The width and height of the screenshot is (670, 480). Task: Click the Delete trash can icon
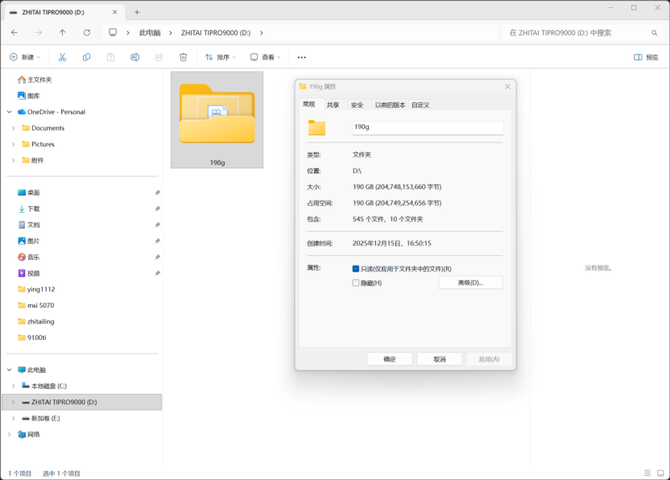coord(183,57)
